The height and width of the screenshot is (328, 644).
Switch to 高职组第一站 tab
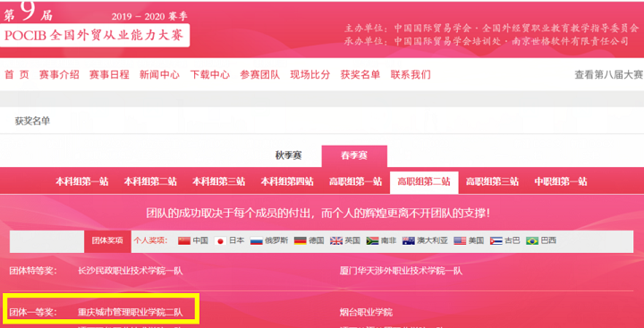pos(355,181)
